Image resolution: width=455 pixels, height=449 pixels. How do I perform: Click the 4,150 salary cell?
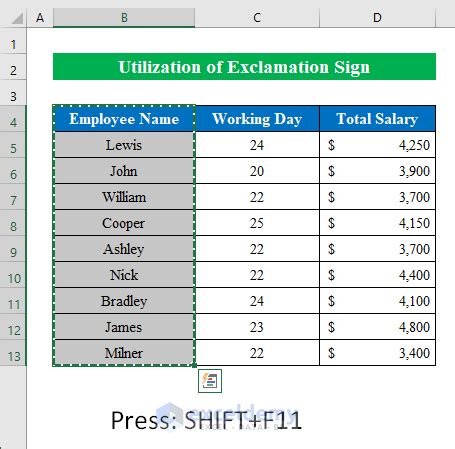(x=377, y=223)
